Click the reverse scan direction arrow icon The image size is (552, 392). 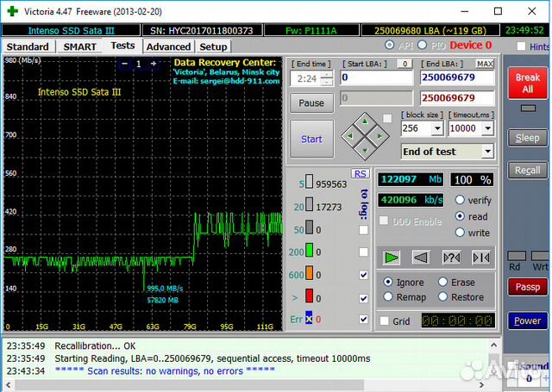pos(421,257)
